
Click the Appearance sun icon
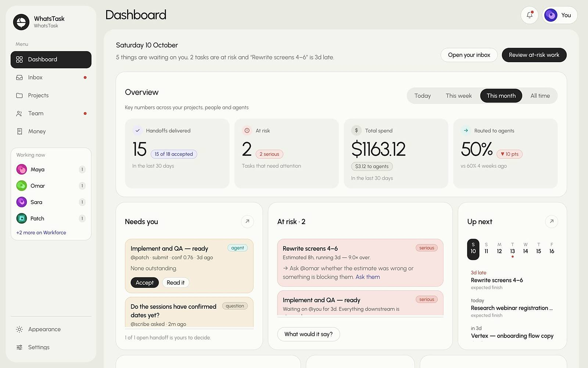click(19, 329)
